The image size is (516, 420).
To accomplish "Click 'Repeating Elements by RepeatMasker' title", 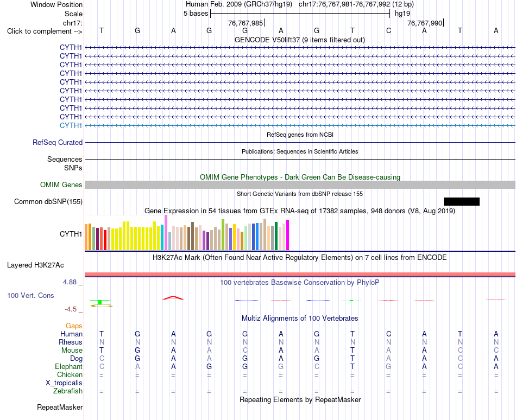I will click(x=300, y=399).
